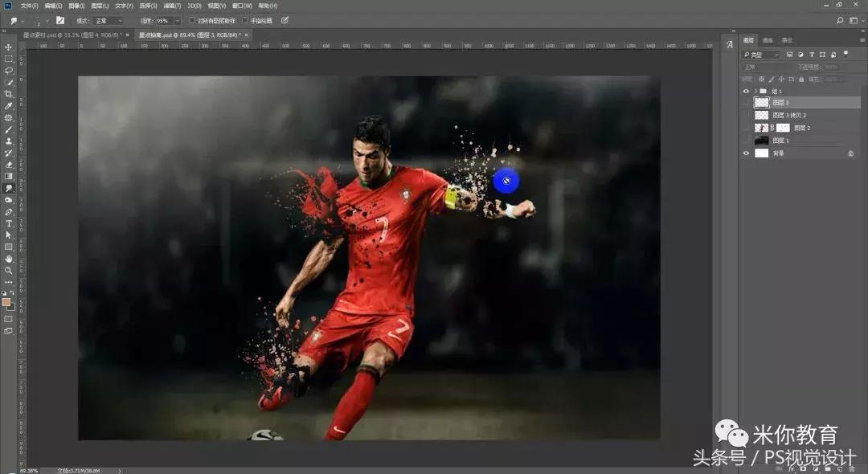Enable Sample All Layers checkbox
Image resolution: width=868 pixels, height=474 pixels.
pyautogui.click(x=191, y=20)
